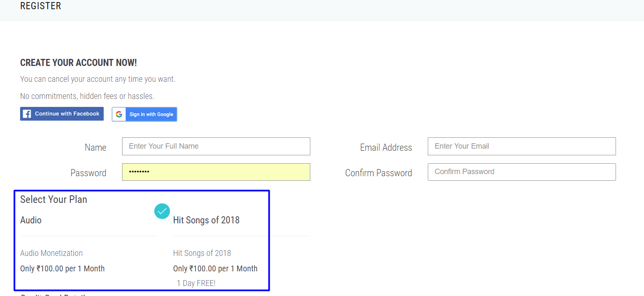Click the Confirm Password field
Screen dimensions: 644x296
tap(522, 172)
